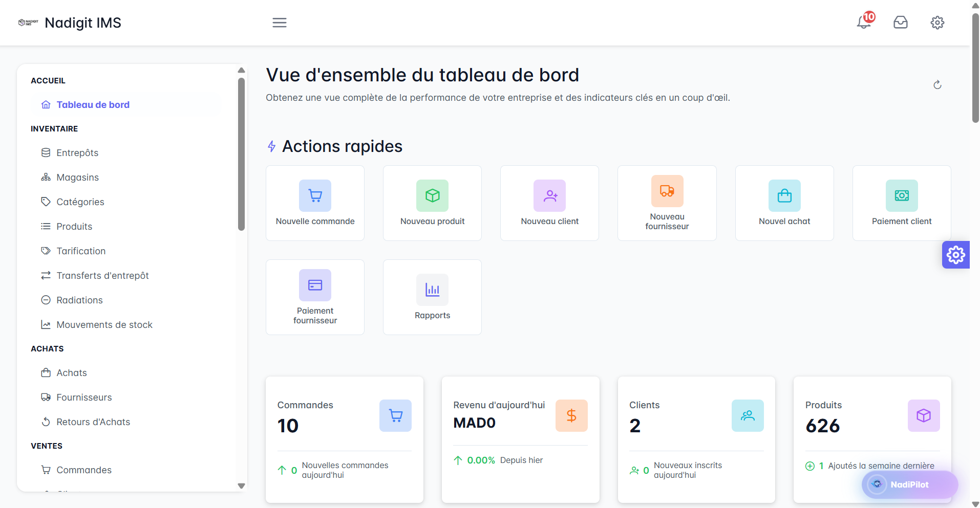Click the VENTES section heading
This screenshot has width=980, height=508.
pos(47,446)
